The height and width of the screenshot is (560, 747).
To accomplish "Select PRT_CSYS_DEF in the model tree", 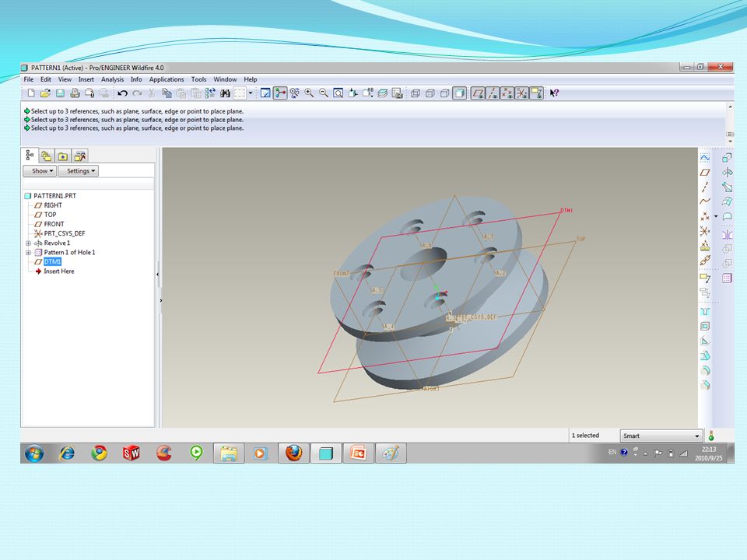I will 59,234.
